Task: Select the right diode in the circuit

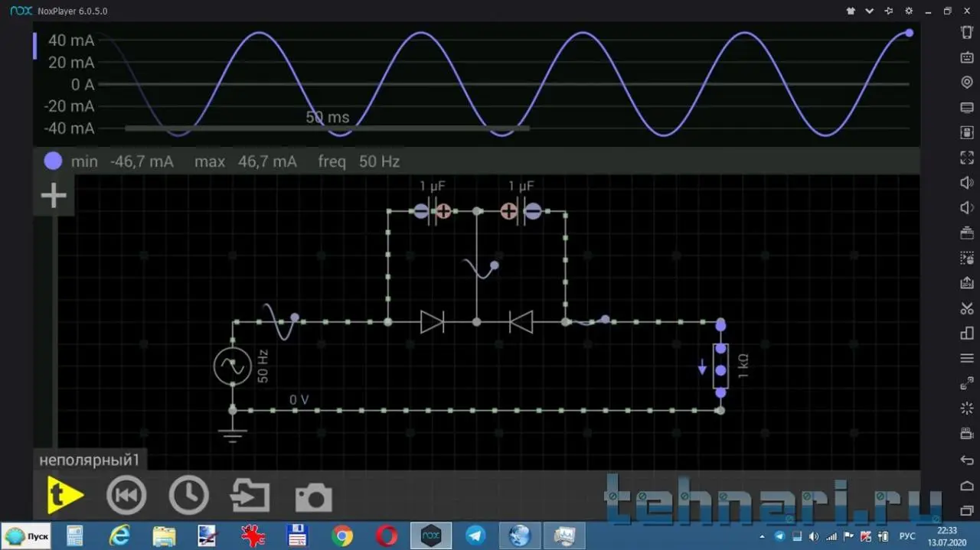Action: tap(521, 322)
